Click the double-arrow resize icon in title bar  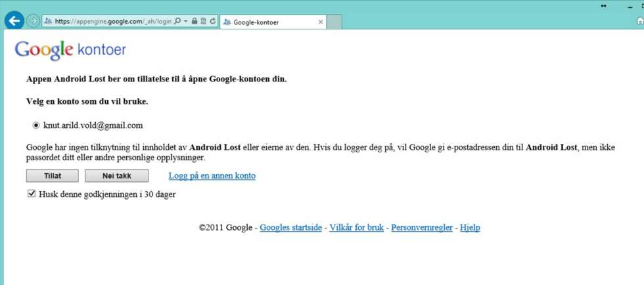click(x=603, y=6)
